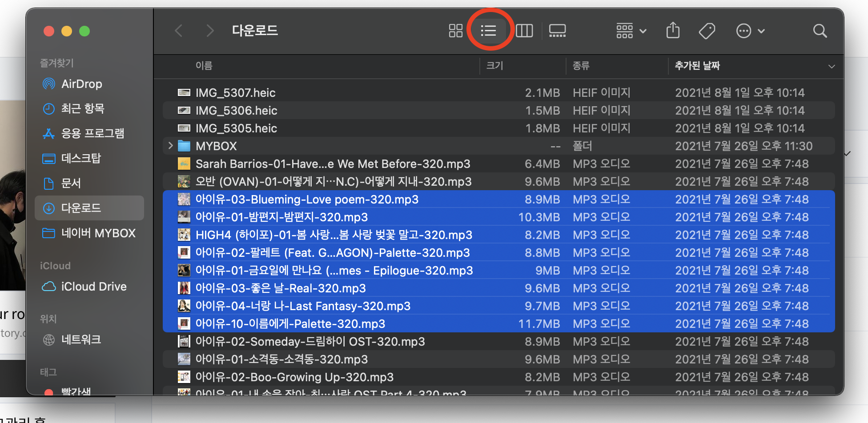The height and width of the screenshot is (423, 868).
Task: Select file IMG_5306.heic
Action: (498, 110)
